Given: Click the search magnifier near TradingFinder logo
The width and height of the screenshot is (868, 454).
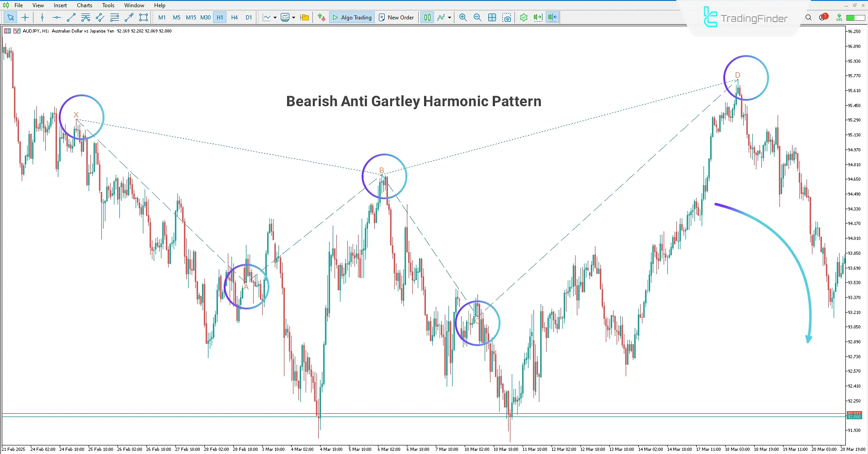Looking at the screenshot, I should (x=809, y=17).
